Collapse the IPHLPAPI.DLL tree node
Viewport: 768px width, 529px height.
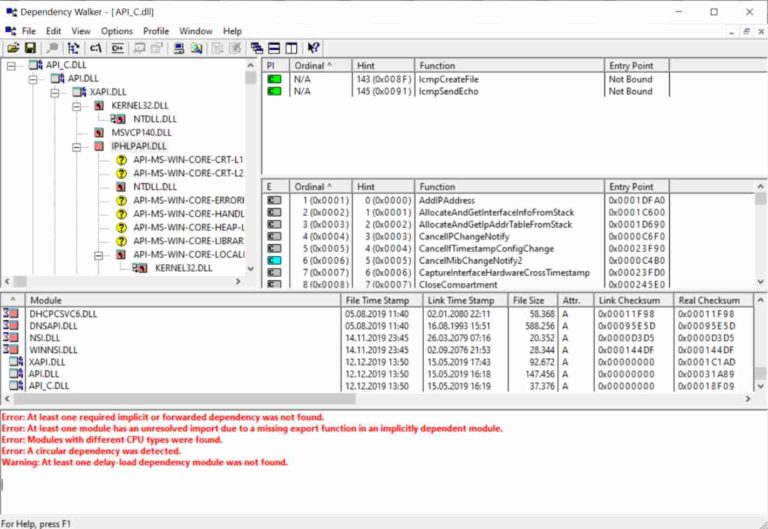coord(77,146)
